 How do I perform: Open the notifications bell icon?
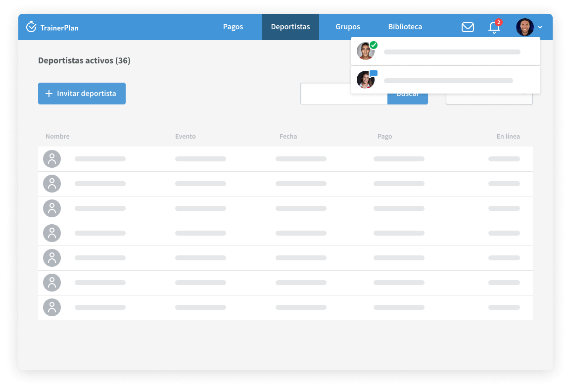pos(494,27)
